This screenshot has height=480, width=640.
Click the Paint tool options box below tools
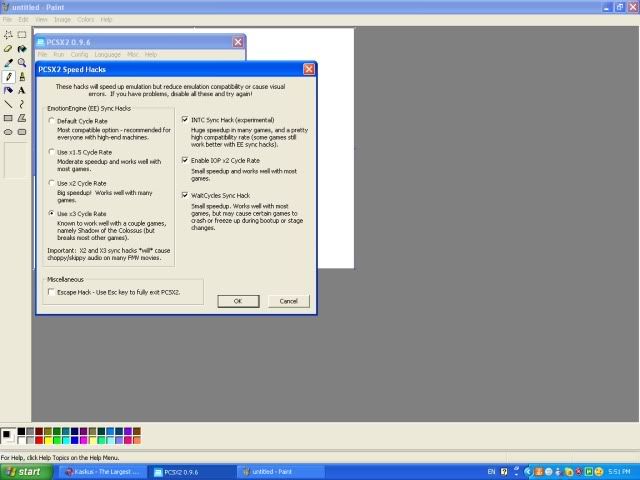tap(15, 160)
